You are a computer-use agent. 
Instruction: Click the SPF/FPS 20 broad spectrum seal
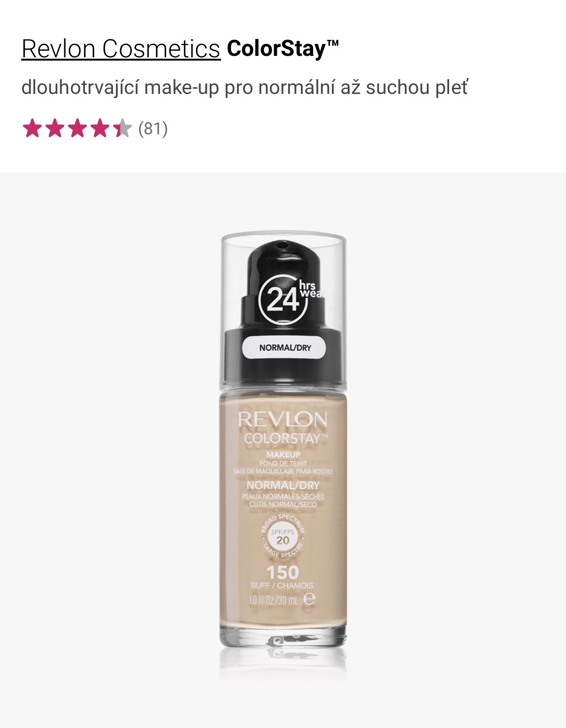283,536
